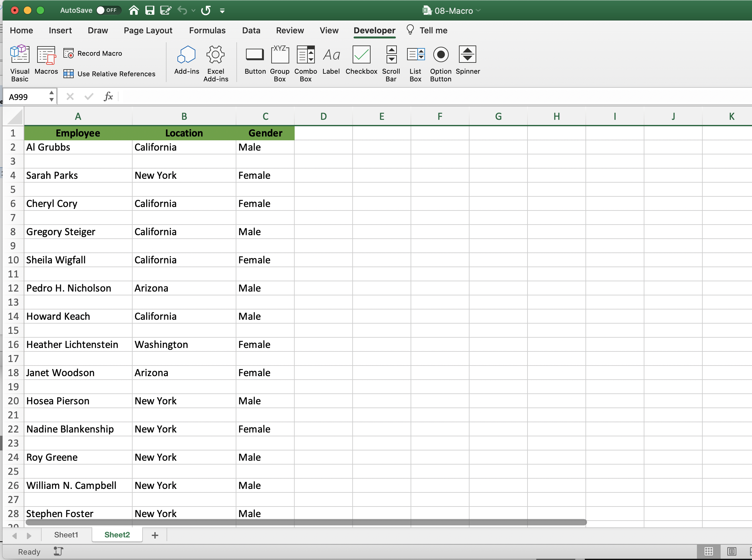Switch to the Formulas tab
The image size is (752, 560).
(207, 30)
